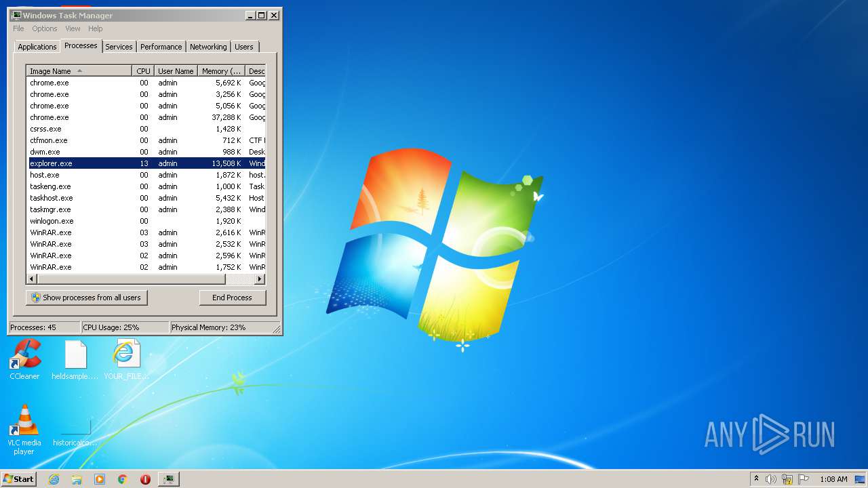Select chrome.exe using 5,692 K memory

[146, 83]
